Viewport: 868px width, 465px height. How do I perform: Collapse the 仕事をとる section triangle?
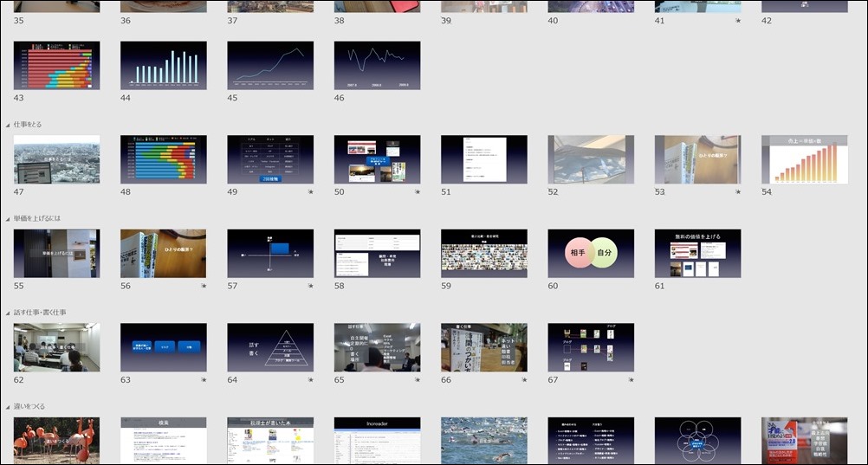[8, 125]
